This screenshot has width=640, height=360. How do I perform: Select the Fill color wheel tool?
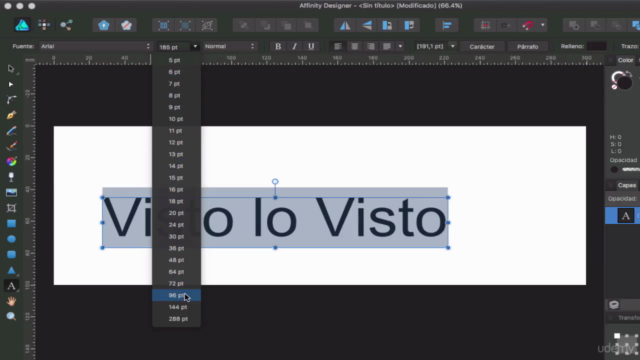point(11,162)
